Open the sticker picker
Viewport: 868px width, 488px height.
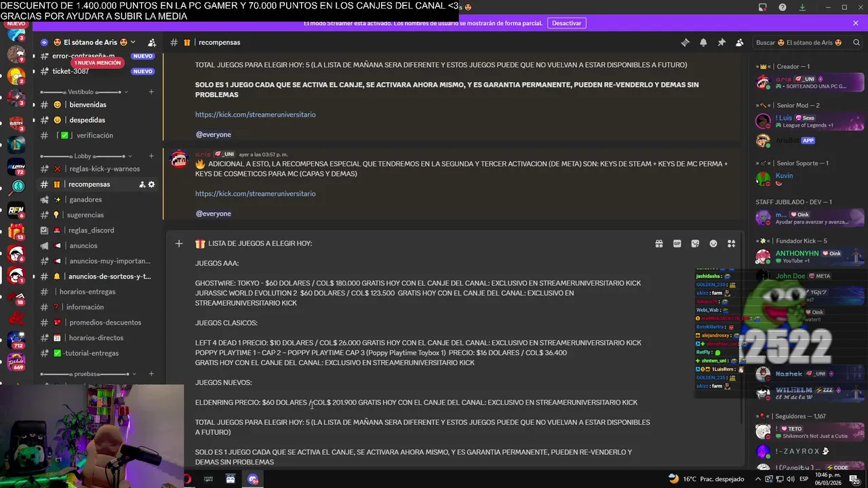[695, 243]
